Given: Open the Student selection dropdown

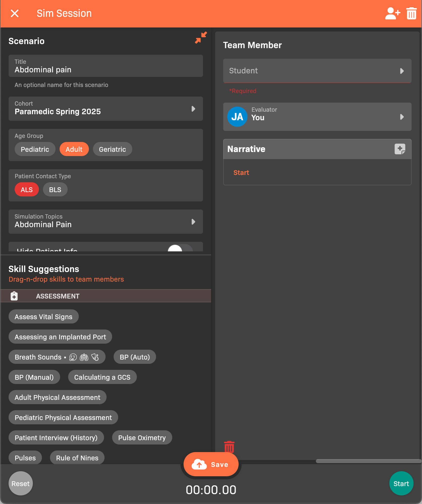Looking at the screenshot, I should click(x=317, y=71).
